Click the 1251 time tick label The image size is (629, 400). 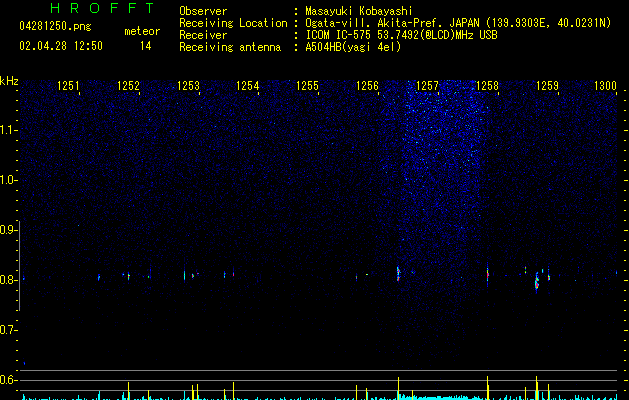pos(68,86)
